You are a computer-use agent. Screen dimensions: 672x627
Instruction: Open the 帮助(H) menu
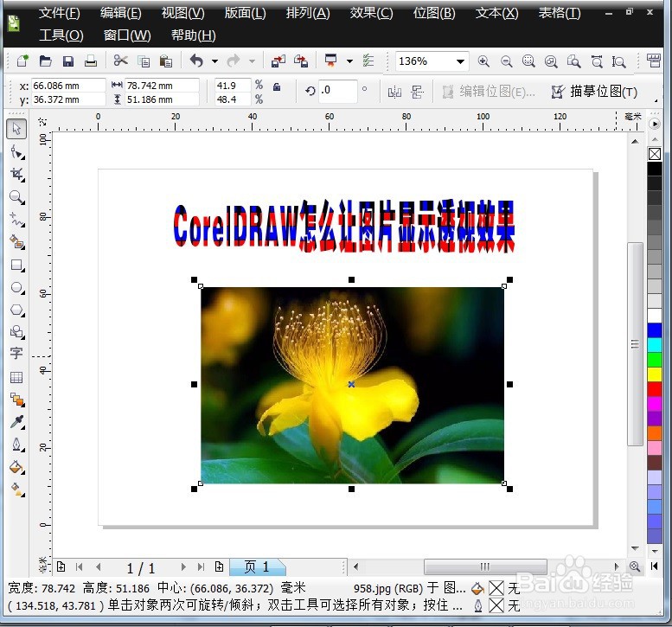click(193, 35)
